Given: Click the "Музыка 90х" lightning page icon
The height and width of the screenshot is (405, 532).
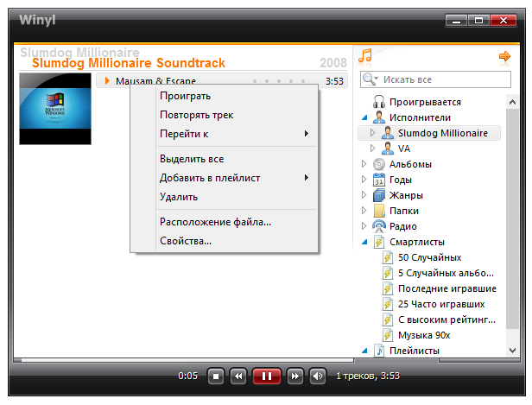Looking at the screenshot, I should coord(388,335).
